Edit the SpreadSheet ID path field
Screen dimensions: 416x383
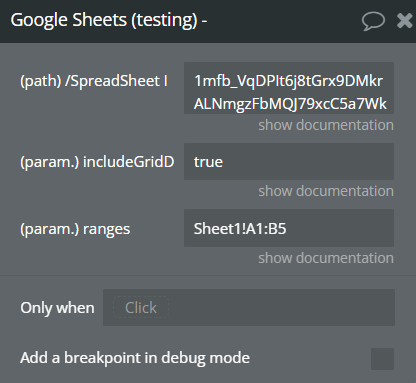[x=289, y=88]
